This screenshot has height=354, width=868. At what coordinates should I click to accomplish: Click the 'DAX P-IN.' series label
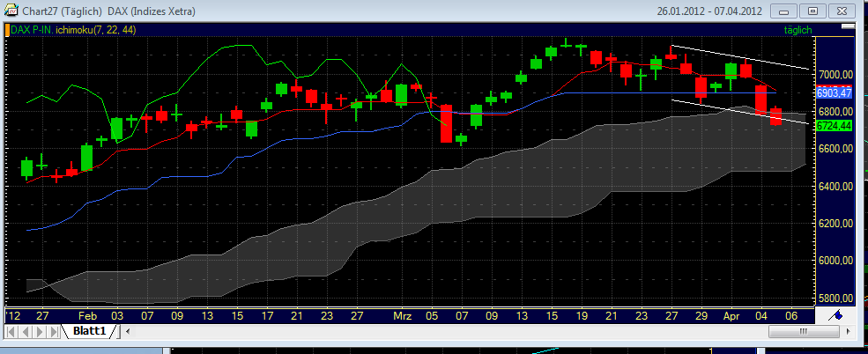[x=32, y=30]
